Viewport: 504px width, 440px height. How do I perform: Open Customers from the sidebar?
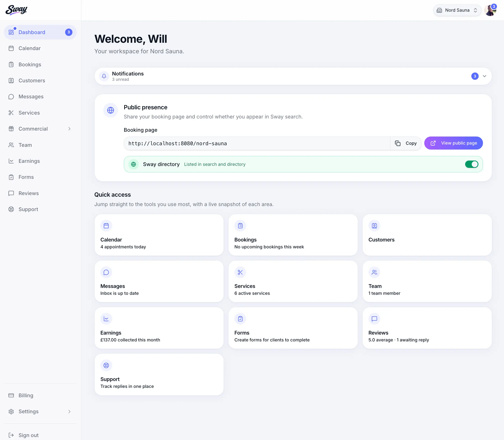[40, 80]
